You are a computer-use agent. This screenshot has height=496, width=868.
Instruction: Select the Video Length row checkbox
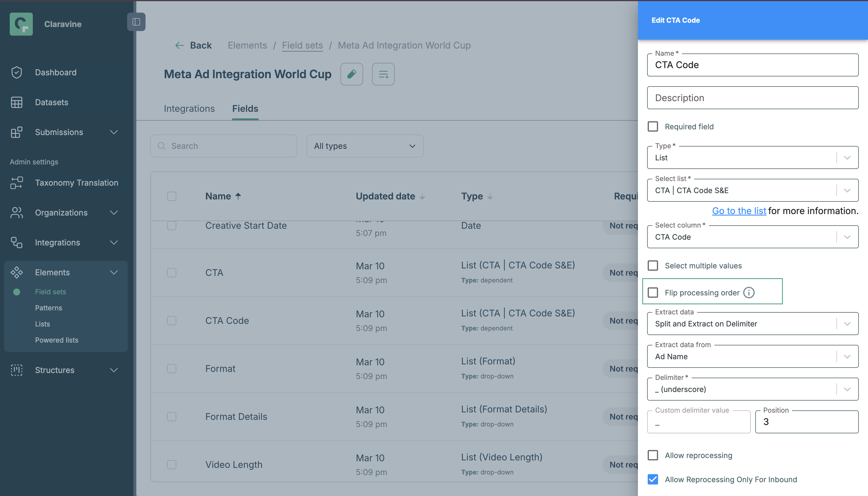171,465
